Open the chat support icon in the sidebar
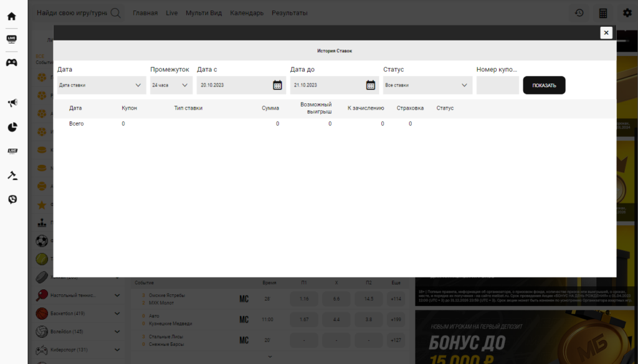The image size is (638, 364). [12, 200]
